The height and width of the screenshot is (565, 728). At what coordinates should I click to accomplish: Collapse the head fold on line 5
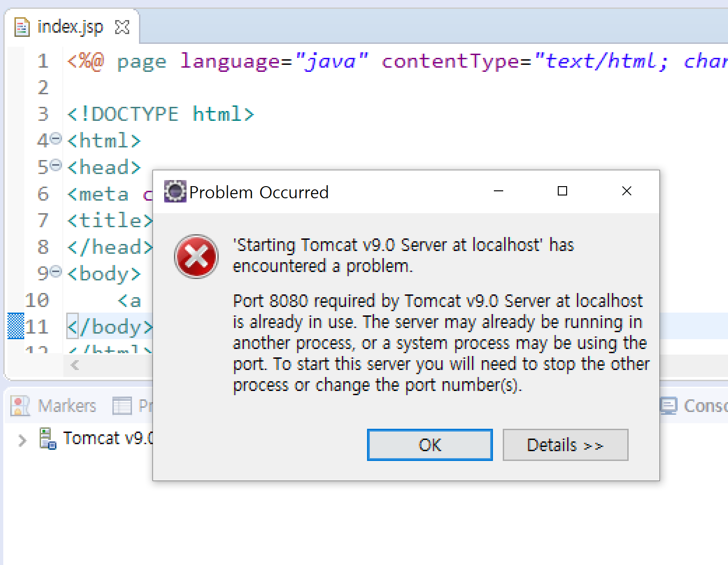point(56,165)
